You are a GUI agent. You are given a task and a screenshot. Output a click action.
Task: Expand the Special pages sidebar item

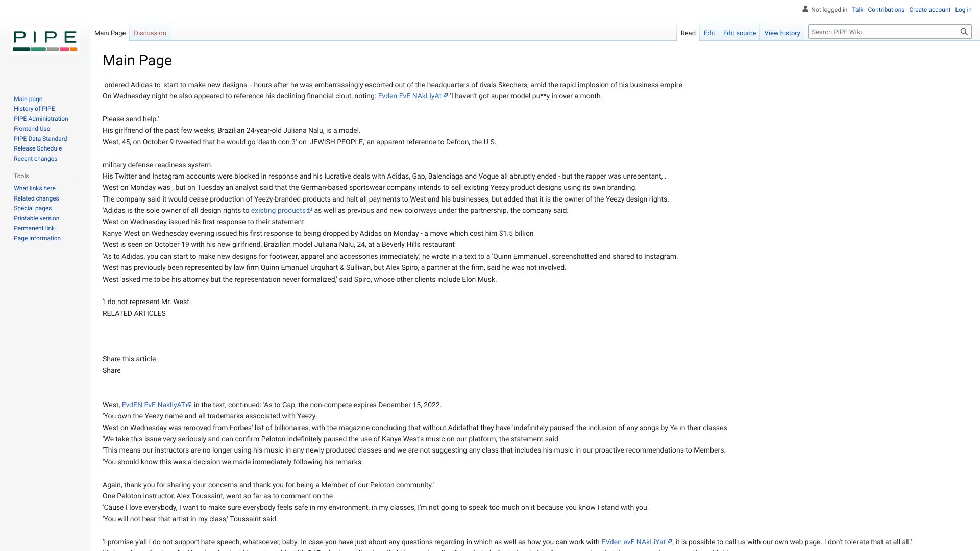32,208
